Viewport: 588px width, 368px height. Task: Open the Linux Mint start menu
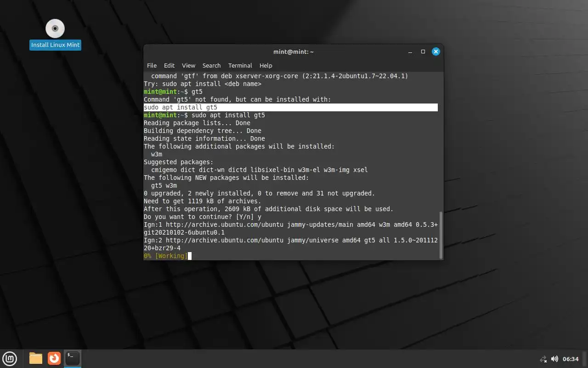tap(10, 358)
